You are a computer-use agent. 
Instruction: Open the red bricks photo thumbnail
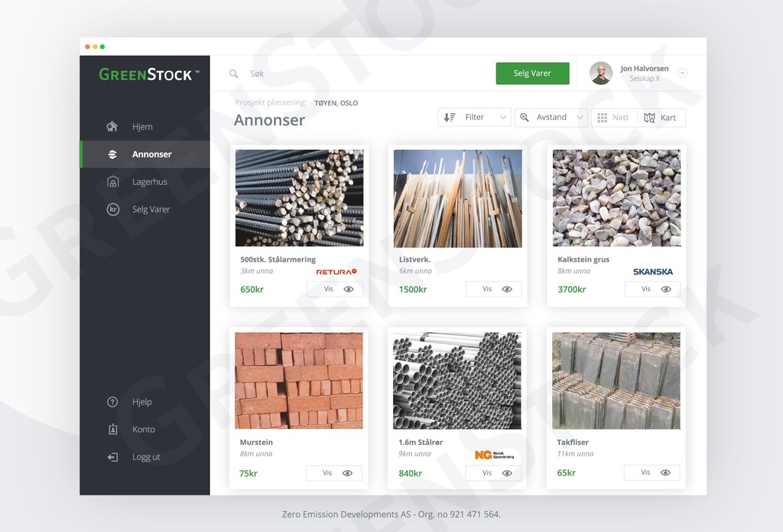pos(299,381)
